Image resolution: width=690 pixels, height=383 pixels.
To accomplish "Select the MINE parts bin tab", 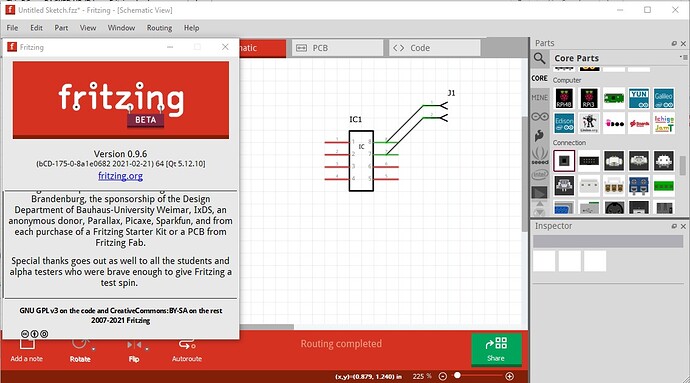I will tap(540, 97).
